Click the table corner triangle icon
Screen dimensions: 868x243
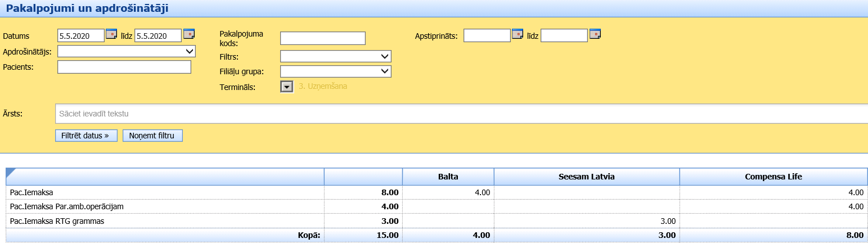10,172
